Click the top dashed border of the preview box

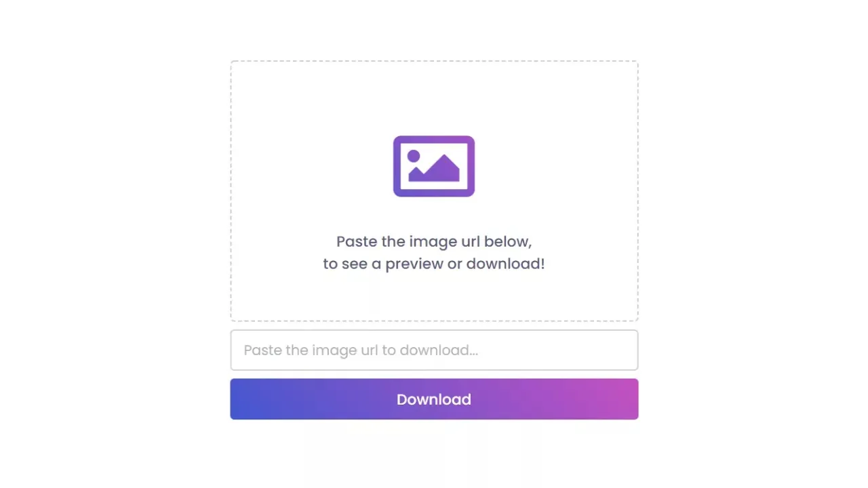coord(434,61)
